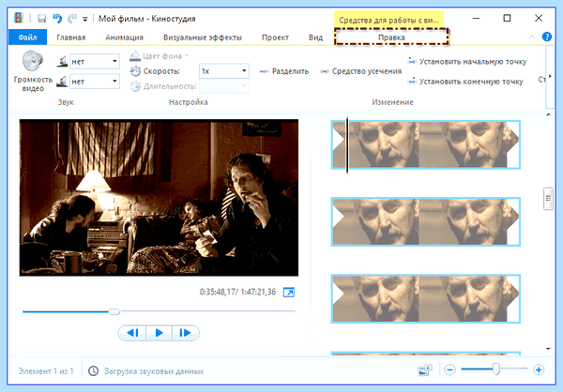Change thumbnail size icon in status bar

coord(425,369)
